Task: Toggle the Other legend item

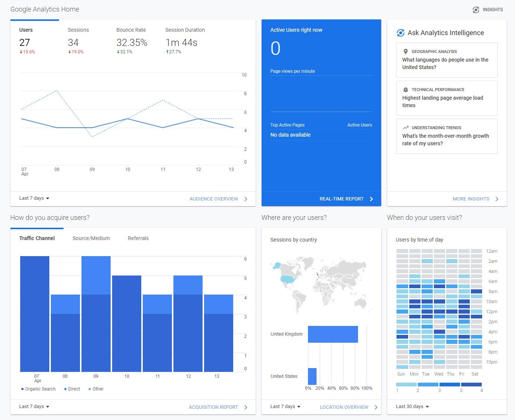Action: click(96, 389)
